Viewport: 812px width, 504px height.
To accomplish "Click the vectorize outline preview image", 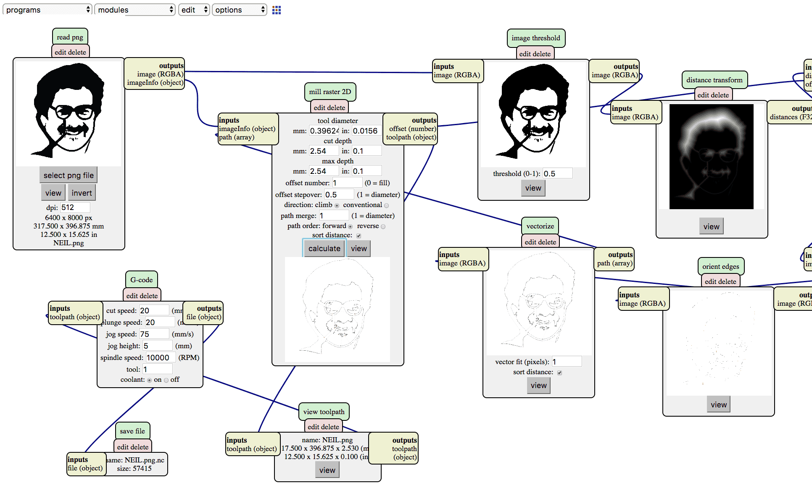I will [539, 302].
